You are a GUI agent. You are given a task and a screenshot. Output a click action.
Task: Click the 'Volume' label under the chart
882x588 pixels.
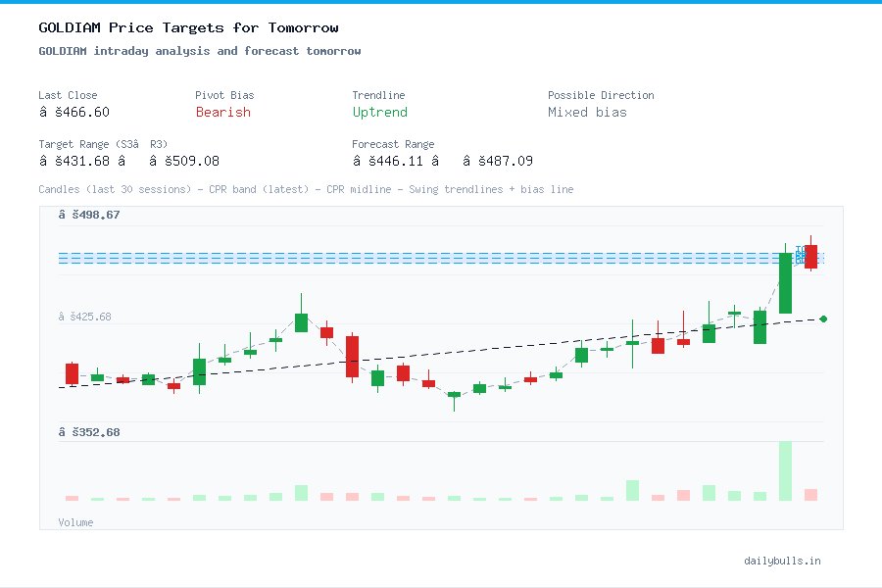(x=75, y=522)
